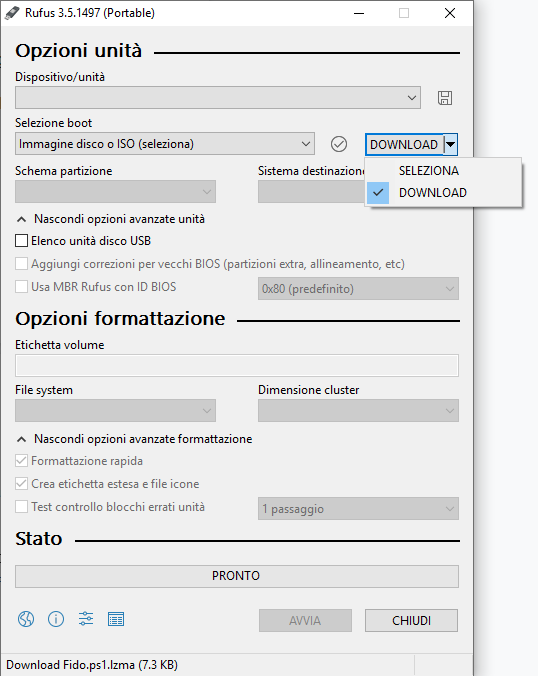Toggle Crea etichetta estesa e file icone
This screenshot has height=676, width=538.
[x=22, y=484]
